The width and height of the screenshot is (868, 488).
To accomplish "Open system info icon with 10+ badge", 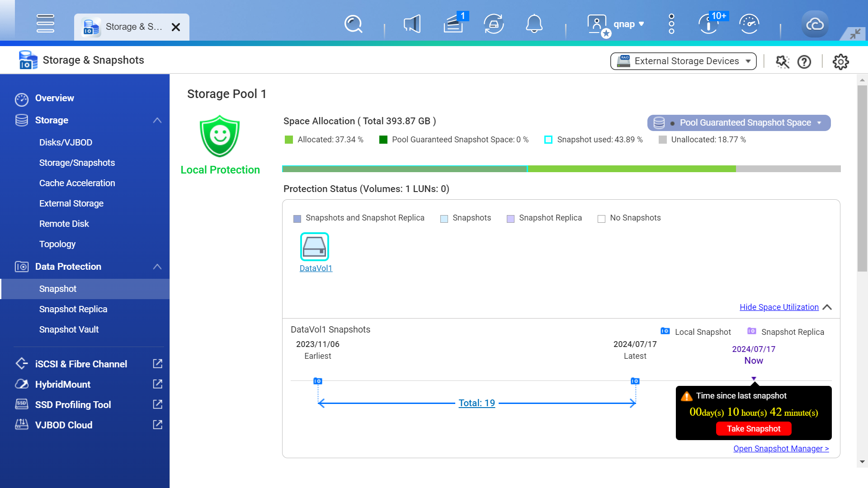I will (709, 24).
